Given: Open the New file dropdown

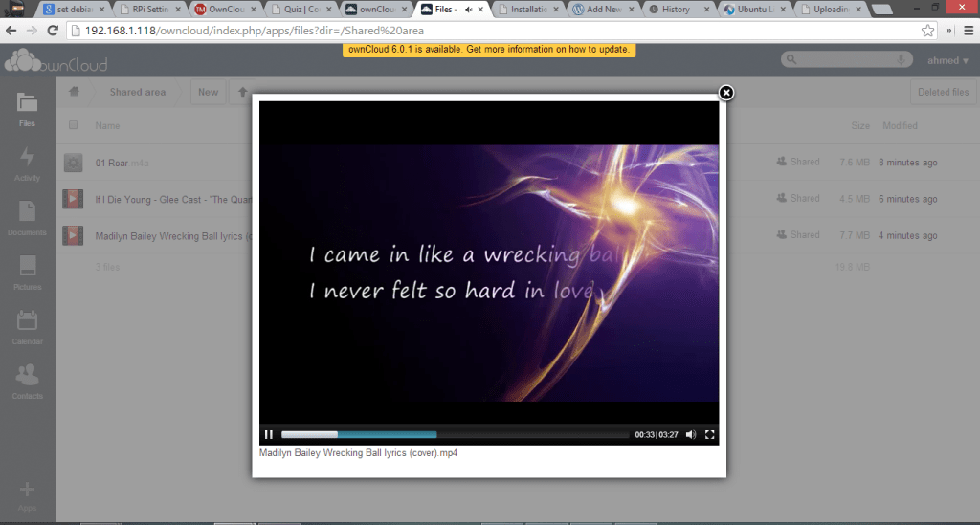Looking at the screenshot, I should [x=208, y=92].
